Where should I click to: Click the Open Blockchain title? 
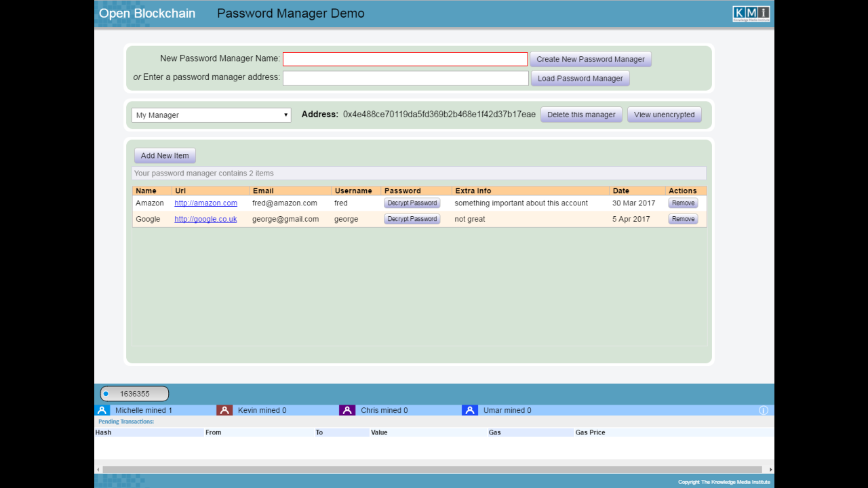click(x=147, y=14)
